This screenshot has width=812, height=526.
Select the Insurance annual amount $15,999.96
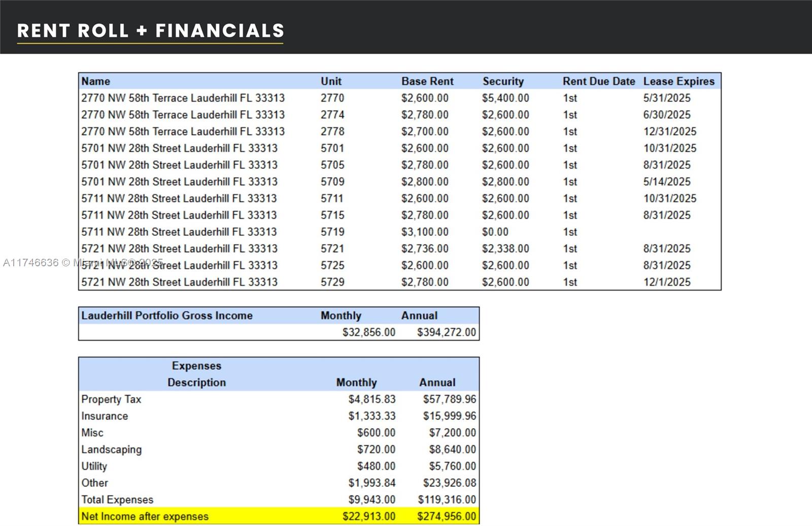(449, 416)
